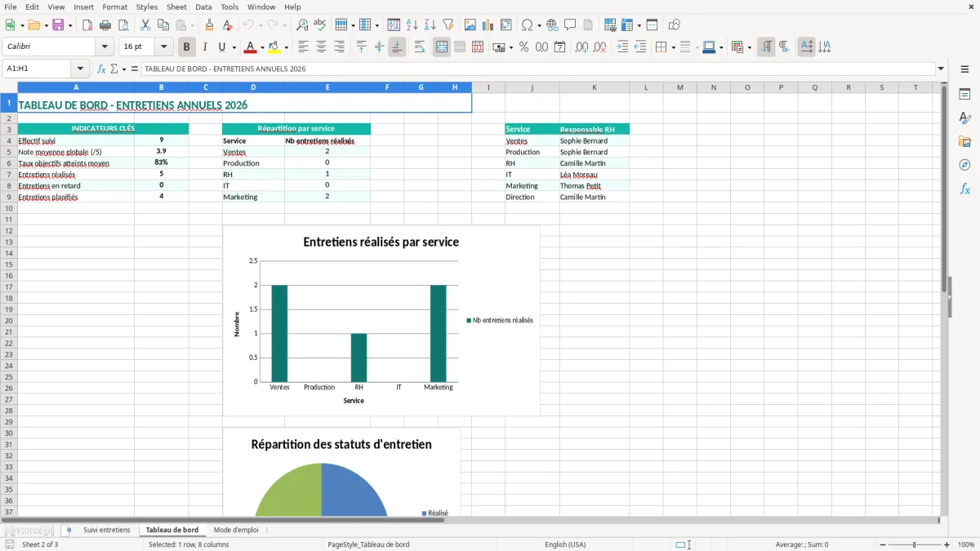Open the Sheet menu
The image size is (980, 551).
[176, 7]
